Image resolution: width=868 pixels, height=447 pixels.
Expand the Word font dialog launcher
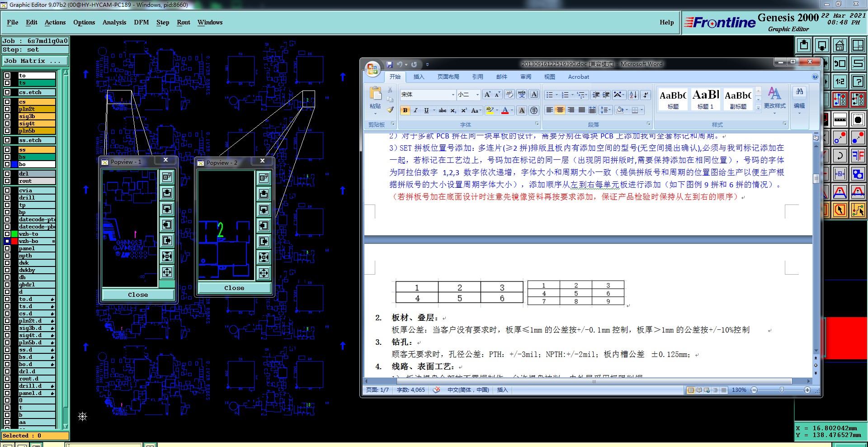pyautogui.click(x=537, y=124)
